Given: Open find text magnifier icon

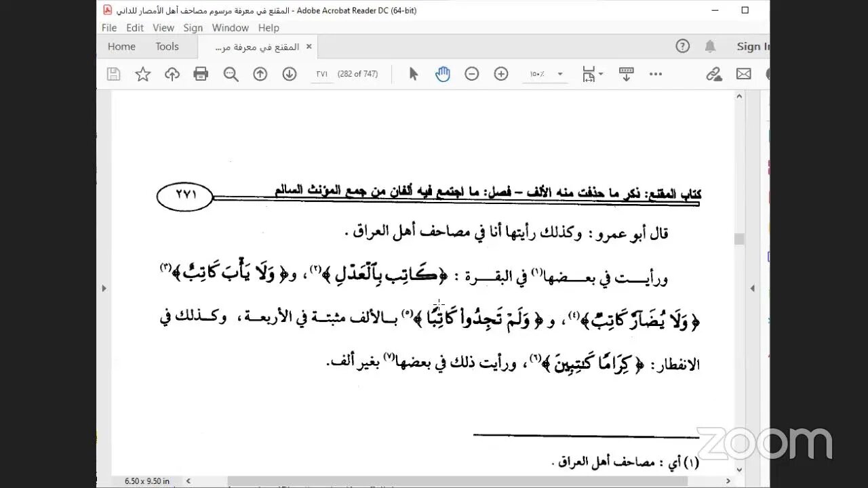Looking at the screenshot, I should coord(231,75).
